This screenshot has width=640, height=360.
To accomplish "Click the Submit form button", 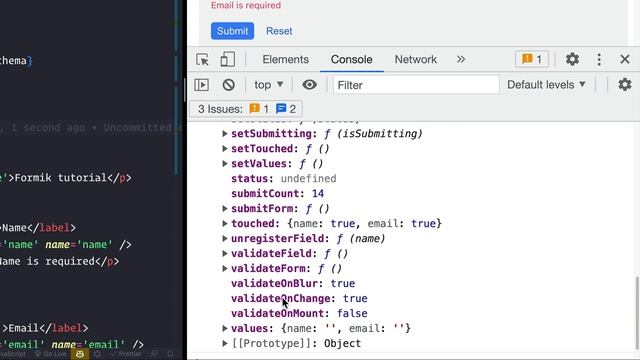I will point(232,31).
